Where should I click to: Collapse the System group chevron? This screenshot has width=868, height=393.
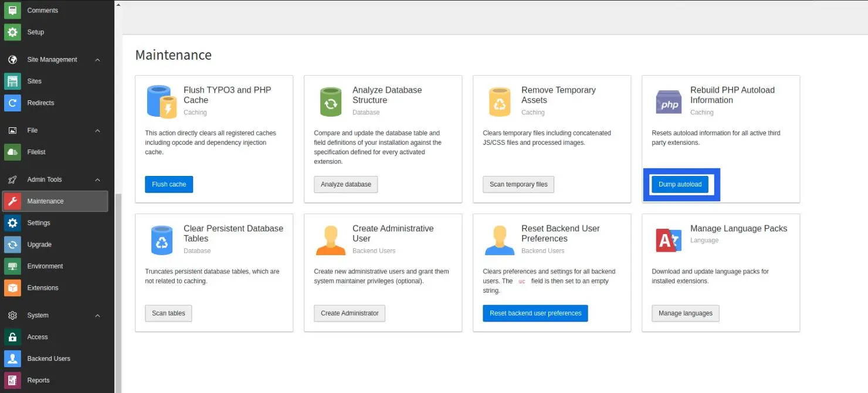(97, 316)
